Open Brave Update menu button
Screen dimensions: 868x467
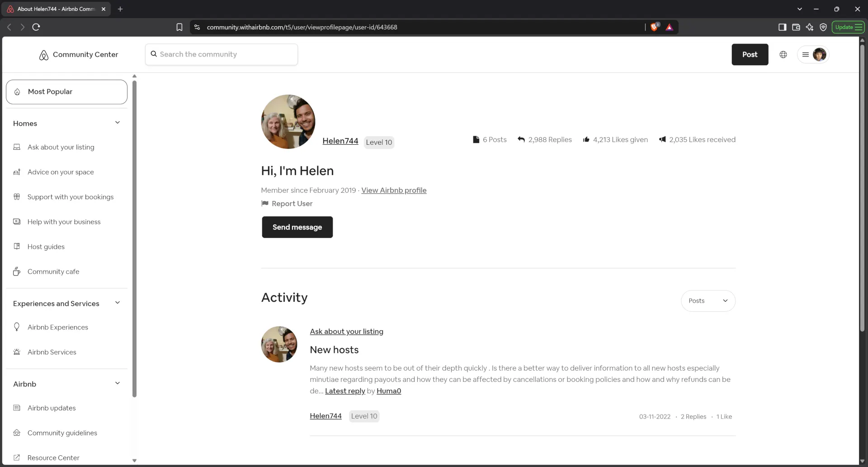pyautogui.click(x=848, y=27)
